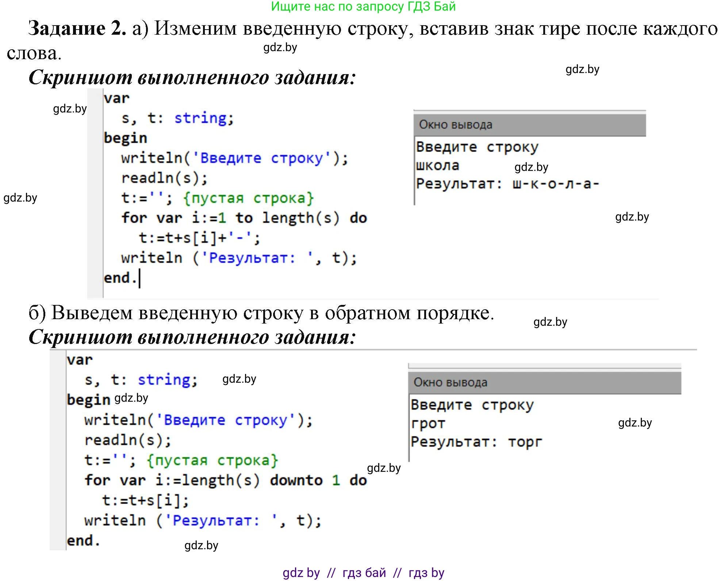This screenshot has height=581, width=728.
Task: Click the 'gdz.by' watermark near part б heading
Action: [549, 322]
